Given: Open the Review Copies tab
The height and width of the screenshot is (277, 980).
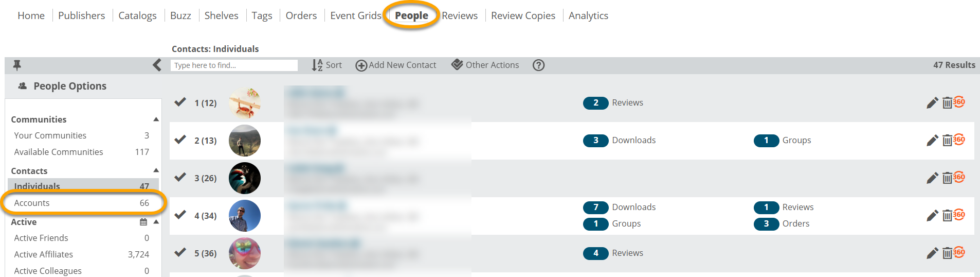Looking at the screenshot, I should click(x=523, y=15).
